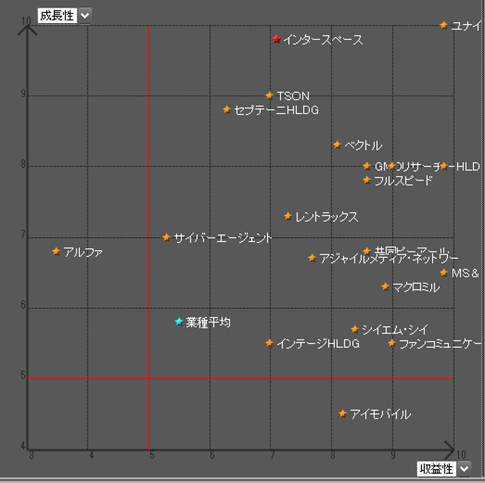This screenshot has height=483, width=485.
Task: Click the TSON star marker
Action: click(x=270, y=96)
